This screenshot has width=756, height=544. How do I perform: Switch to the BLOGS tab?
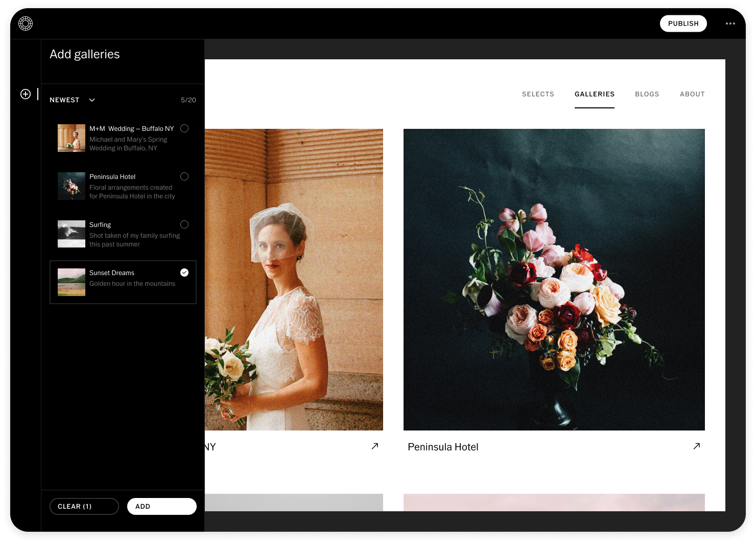[647, 94]
